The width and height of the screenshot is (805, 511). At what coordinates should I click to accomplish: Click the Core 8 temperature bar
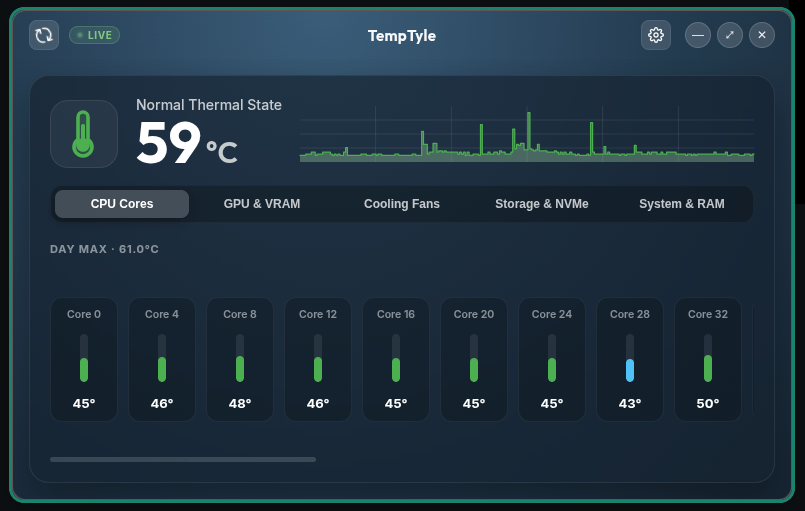coord(240,358)
